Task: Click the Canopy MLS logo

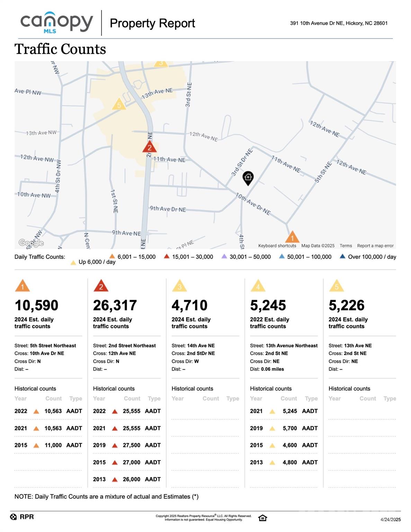Action: coord(57,23)
